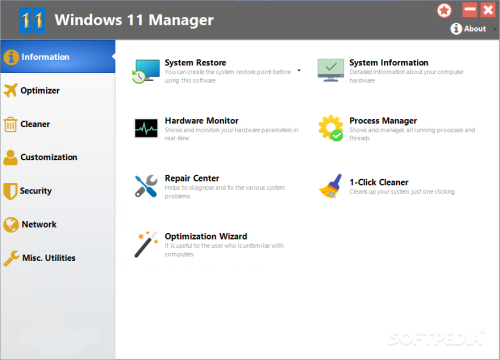Run 1-Click Cleaner title link
The image size is (500, 360).
click(x=379, y=182)
